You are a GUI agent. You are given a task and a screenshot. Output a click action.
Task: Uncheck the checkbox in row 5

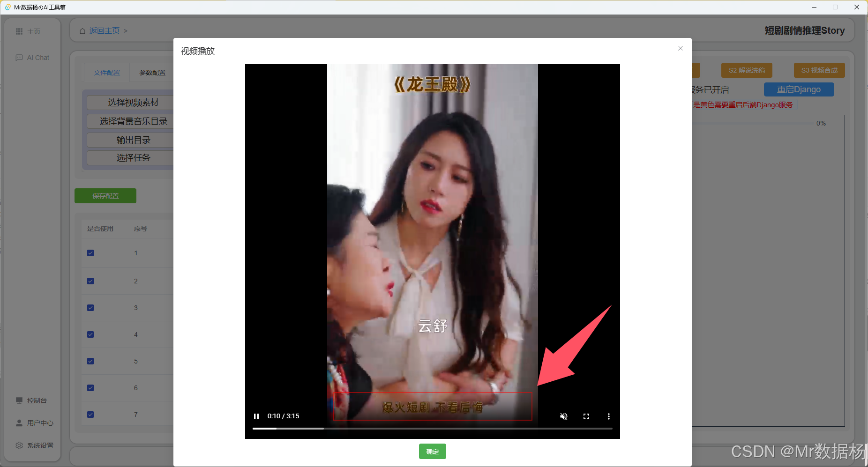pos(90,361)
